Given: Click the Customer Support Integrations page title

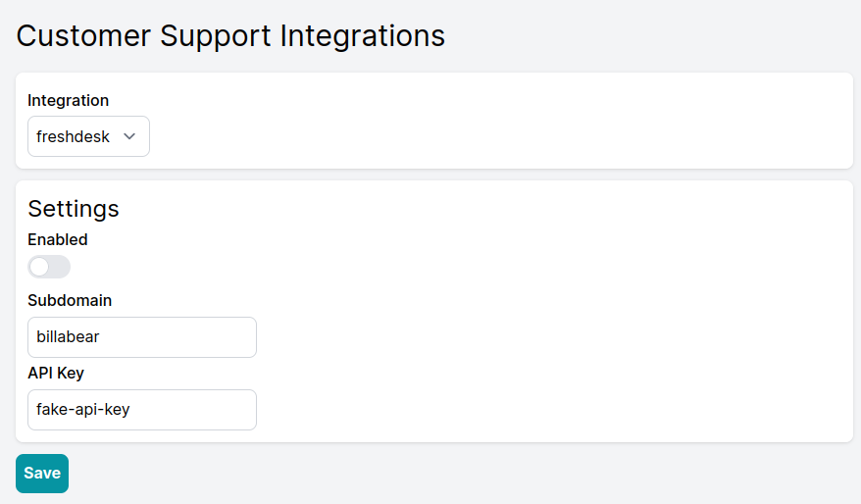Looking at the screenshot, I should (x=230, y=36).
